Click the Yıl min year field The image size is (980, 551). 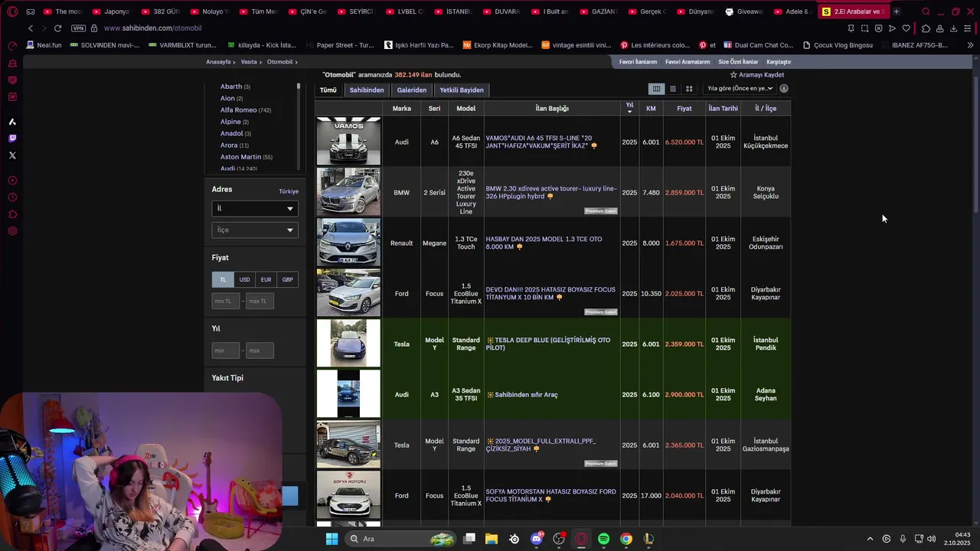(226, 350)
